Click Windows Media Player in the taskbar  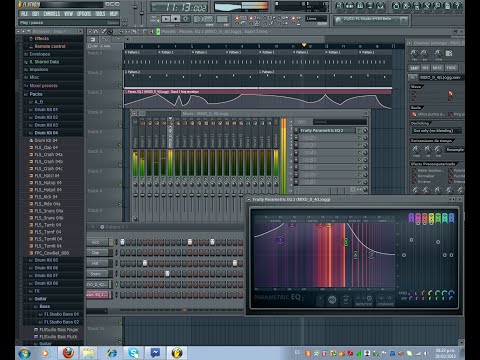[x=45, y=353]
